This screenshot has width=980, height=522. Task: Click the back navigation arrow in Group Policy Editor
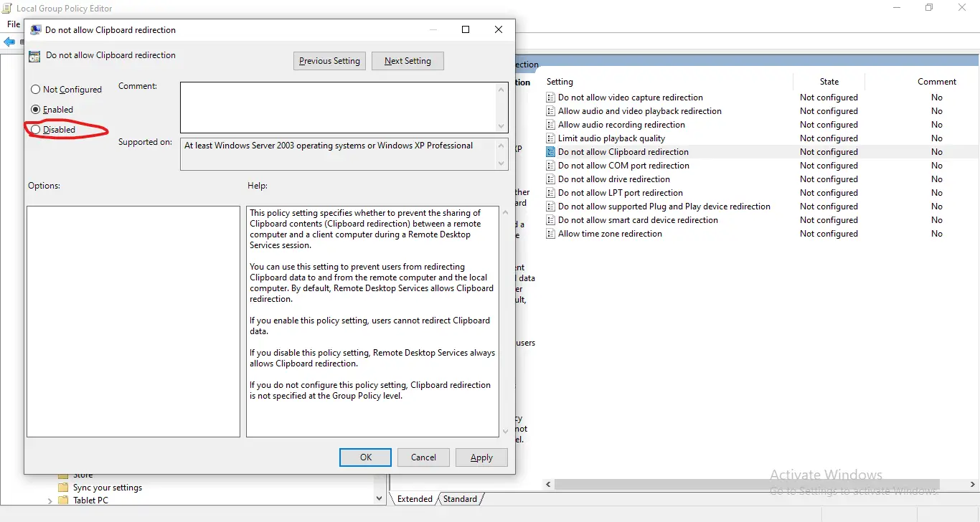[x=10, y=42]
